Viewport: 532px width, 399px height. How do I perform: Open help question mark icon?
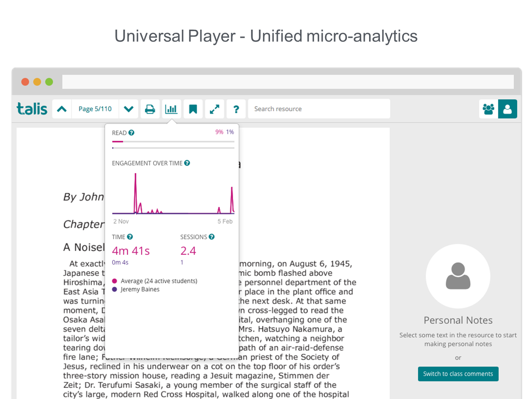pos(236,109)
